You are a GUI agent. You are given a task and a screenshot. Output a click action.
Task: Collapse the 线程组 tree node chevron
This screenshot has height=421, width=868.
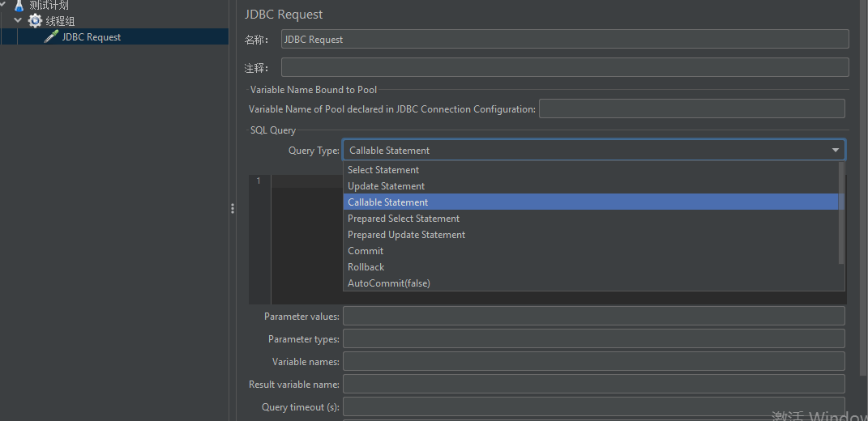point(19,21)
